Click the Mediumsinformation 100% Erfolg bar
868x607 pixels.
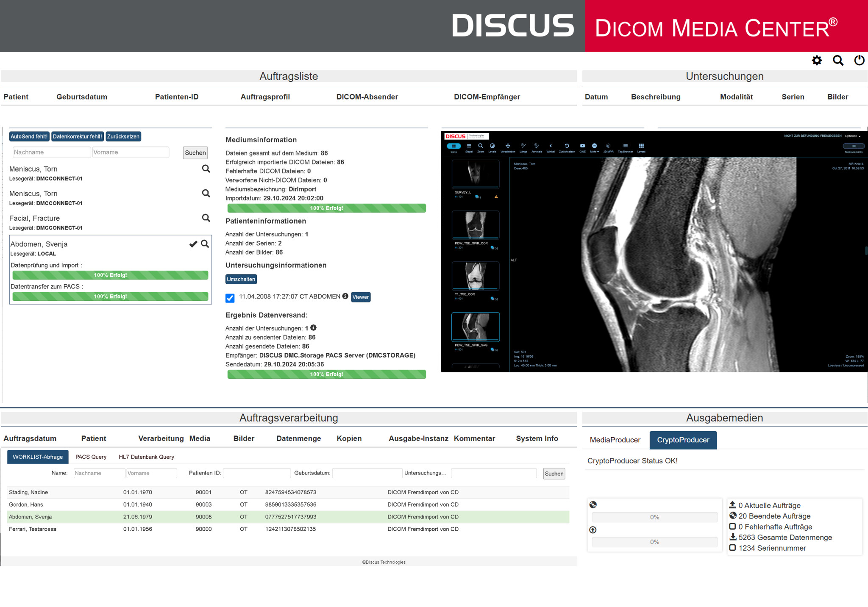326,208
